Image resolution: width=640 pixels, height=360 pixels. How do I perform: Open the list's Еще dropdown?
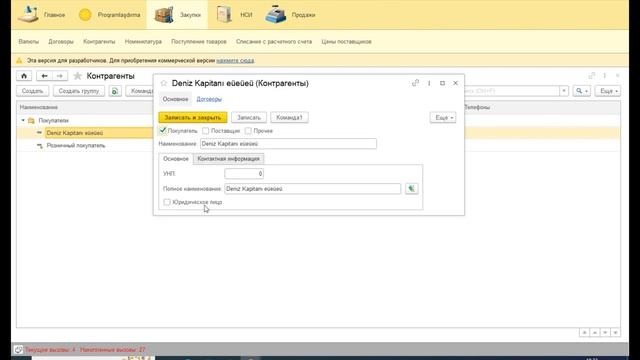[608, 91]
